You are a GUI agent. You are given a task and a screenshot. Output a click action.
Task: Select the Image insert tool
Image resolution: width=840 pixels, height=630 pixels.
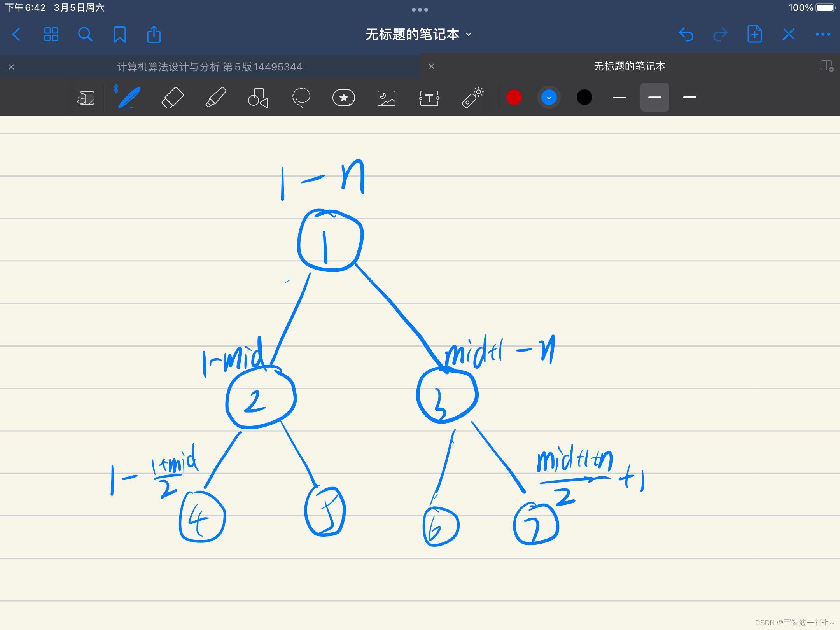coord(387,98)
